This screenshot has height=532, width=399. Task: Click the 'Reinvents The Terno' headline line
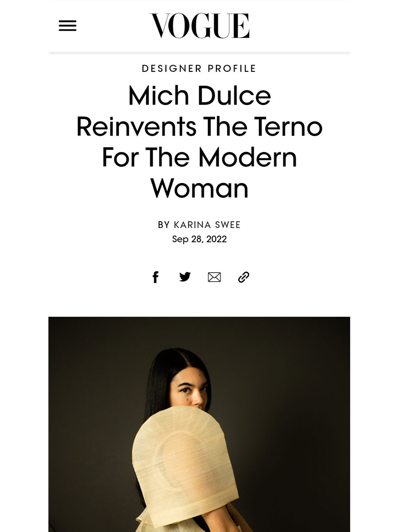click(x=199, y=127)
